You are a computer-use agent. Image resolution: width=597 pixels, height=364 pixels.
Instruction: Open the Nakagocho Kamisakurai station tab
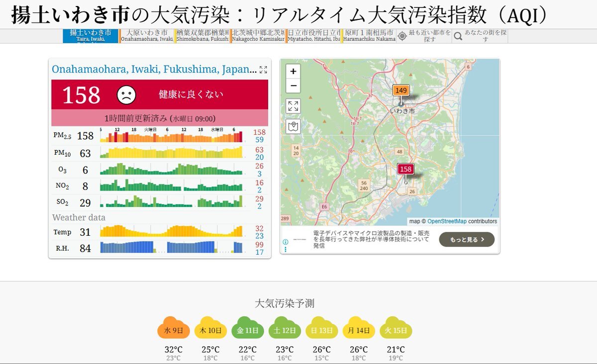pos(258,36)
